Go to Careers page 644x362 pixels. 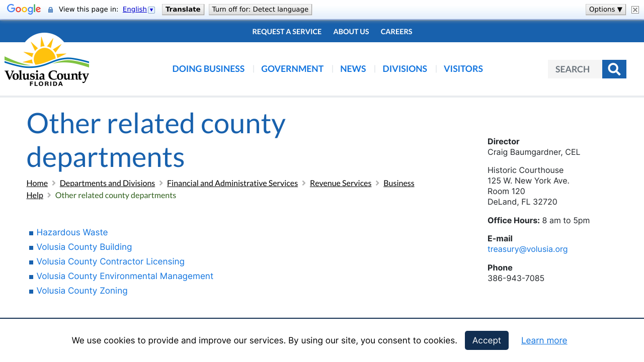coord(396,31)
